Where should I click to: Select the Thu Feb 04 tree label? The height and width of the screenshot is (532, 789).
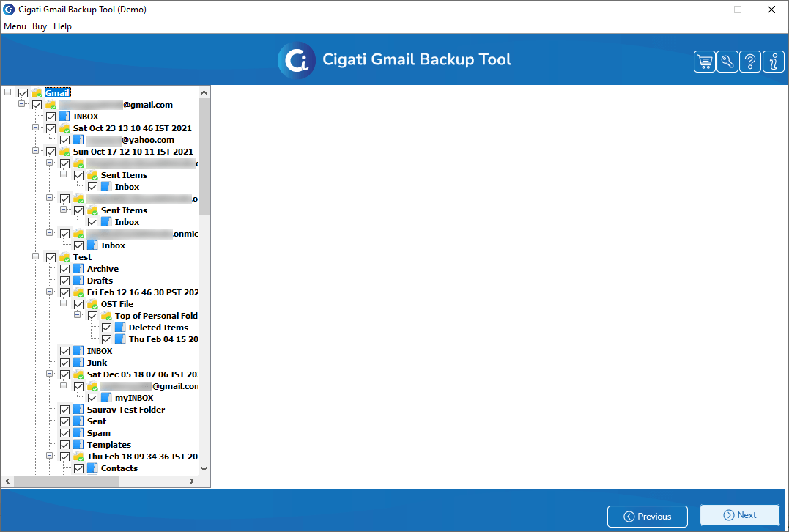click(163, 339)
